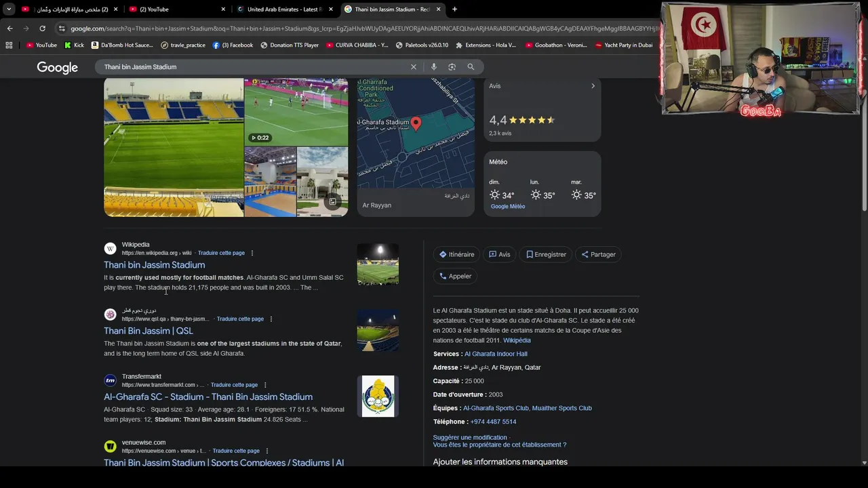
Task: Open the Extensions - Hola bookmark
Action: (x=486, y=45)
